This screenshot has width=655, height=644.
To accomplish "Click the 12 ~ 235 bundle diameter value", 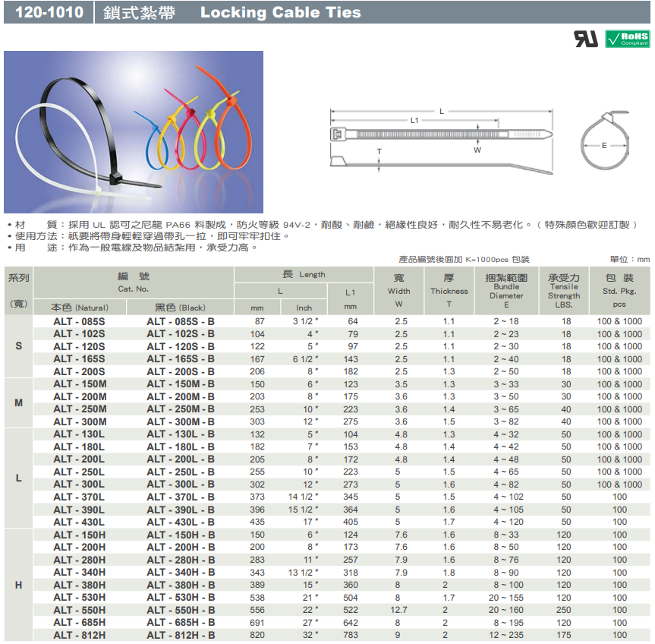I will [x=506, y=635].
